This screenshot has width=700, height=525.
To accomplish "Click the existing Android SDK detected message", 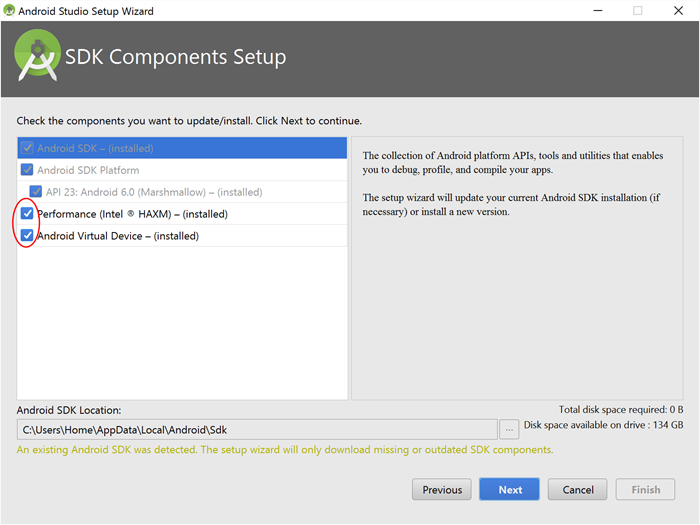I will click(285, 450).
